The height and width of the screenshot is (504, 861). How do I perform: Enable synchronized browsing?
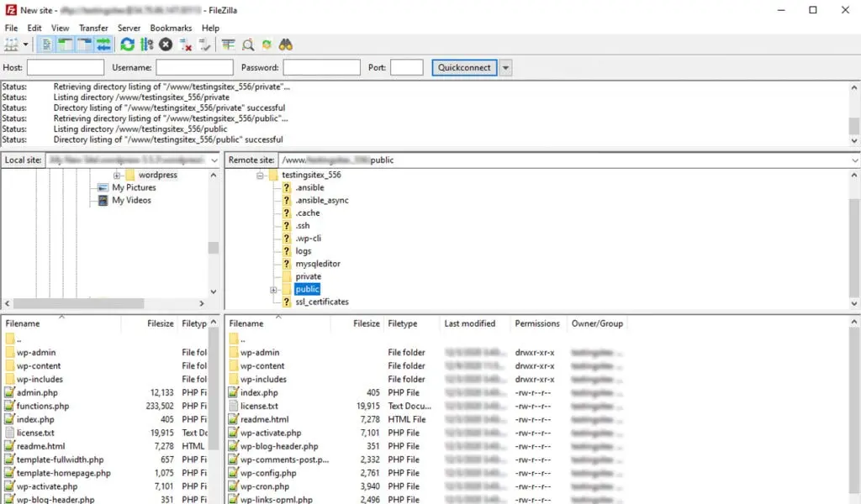click(267, 45)
